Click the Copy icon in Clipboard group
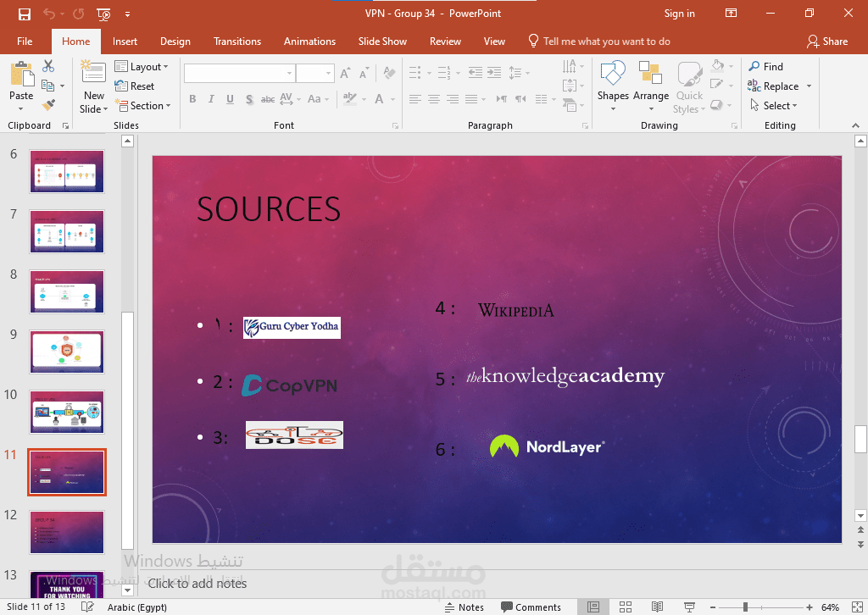 tap(48, 86)
